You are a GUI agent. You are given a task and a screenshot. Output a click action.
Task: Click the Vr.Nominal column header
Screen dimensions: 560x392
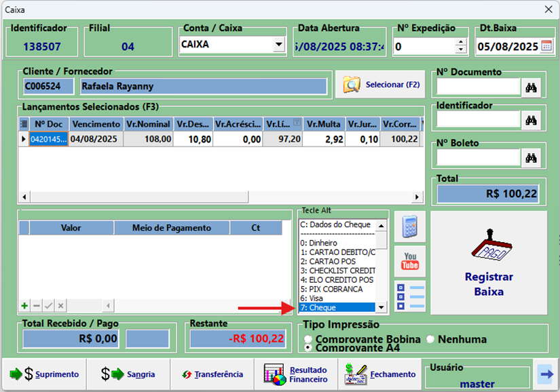coord(148,124)
